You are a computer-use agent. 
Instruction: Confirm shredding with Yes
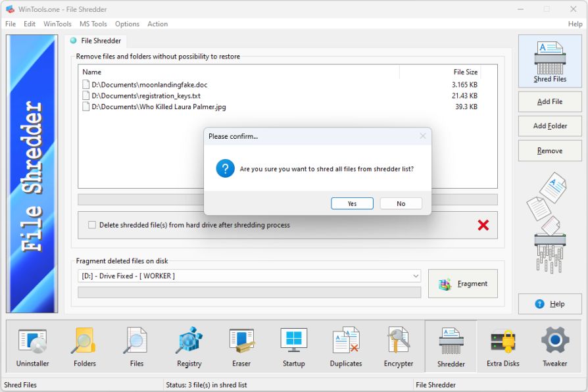(x=352, y=203)
